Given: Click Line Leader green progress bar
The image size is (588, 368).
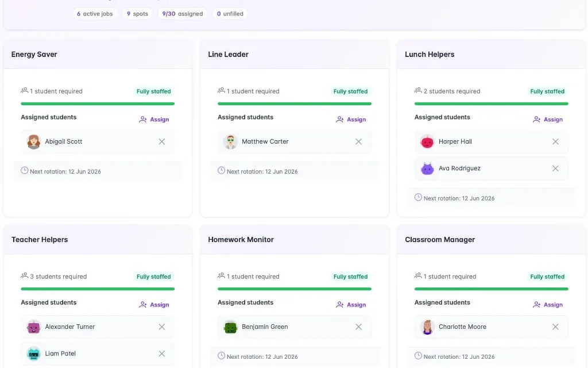Looking at the screenshot, I should click(x=295, y=103).
